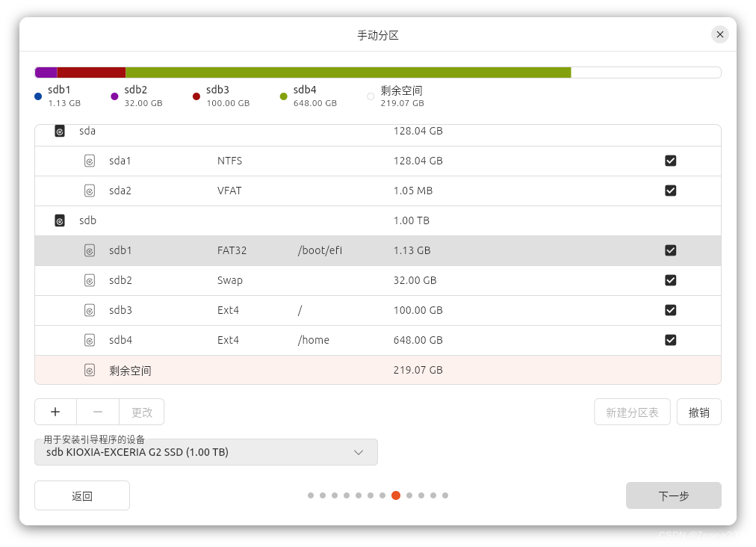Screen dimensions: 756x547
Task: Click the sdb1 partition icon
Action: click(90, 250)
